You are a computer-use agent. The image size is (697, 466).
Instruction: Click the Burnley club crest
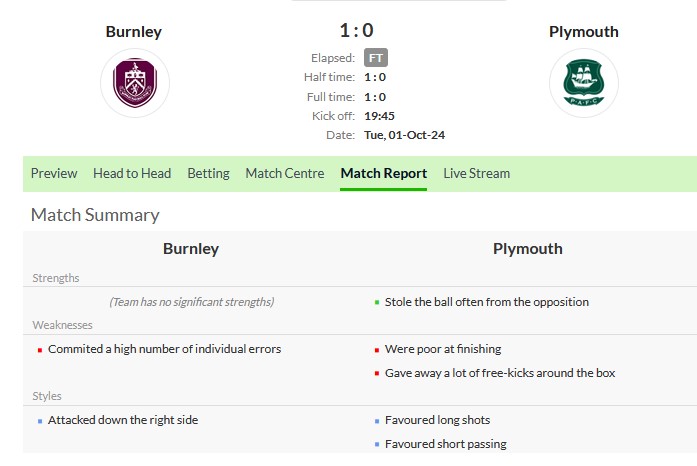134,83
